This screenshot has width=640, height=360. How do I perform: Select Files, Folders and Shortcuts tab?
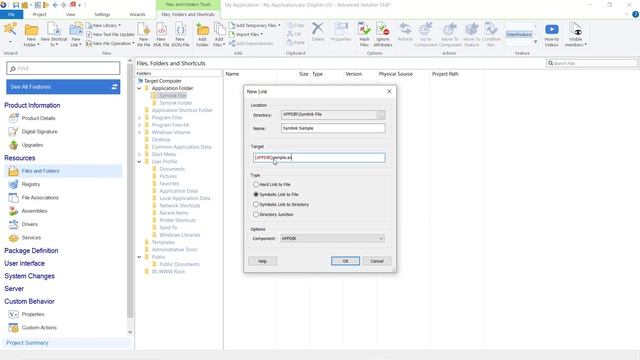point(188,14)
